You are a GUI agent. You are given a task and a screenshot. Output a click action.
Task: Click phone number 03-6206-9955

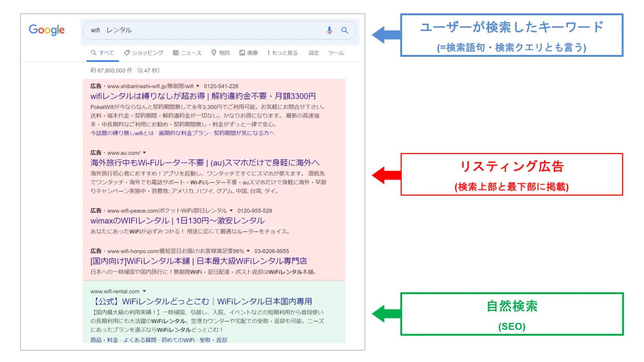(x=272, y=251)
